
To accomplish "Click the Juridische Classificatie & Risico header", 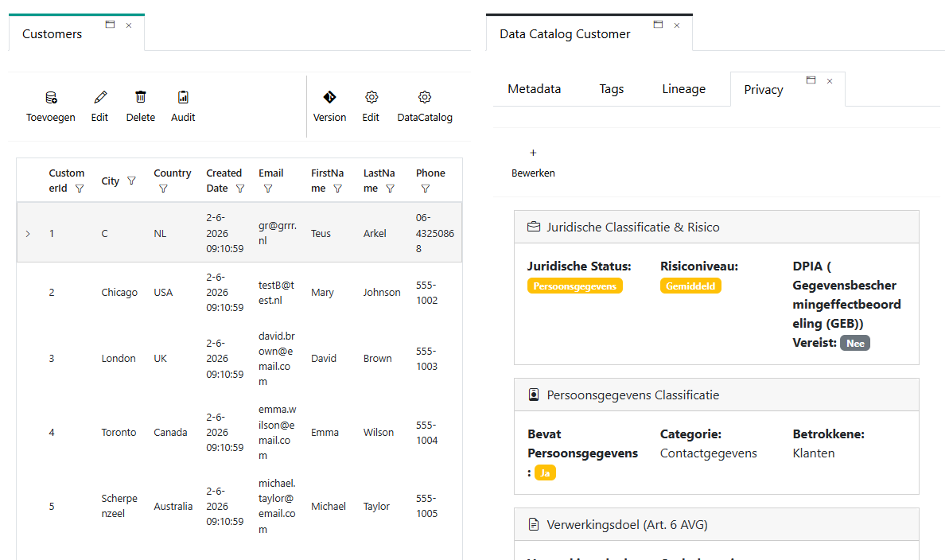I will click(717, 227).
